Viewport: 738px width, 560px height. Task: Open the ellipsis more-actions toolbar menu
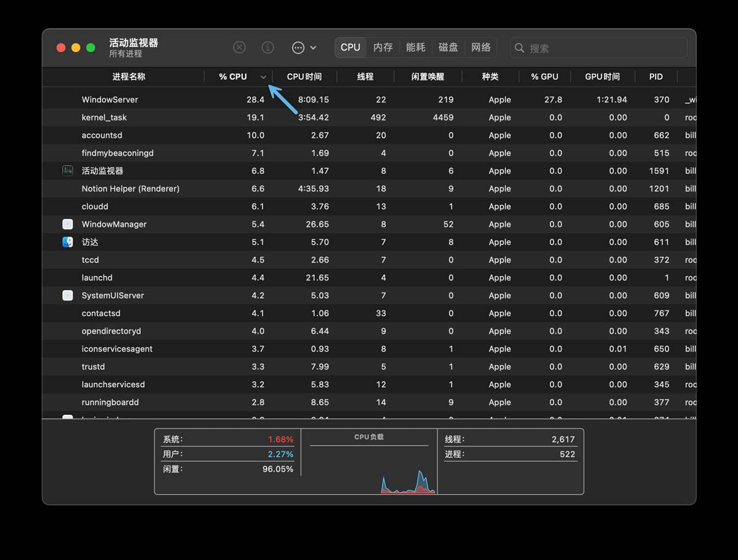pos(304,47)
